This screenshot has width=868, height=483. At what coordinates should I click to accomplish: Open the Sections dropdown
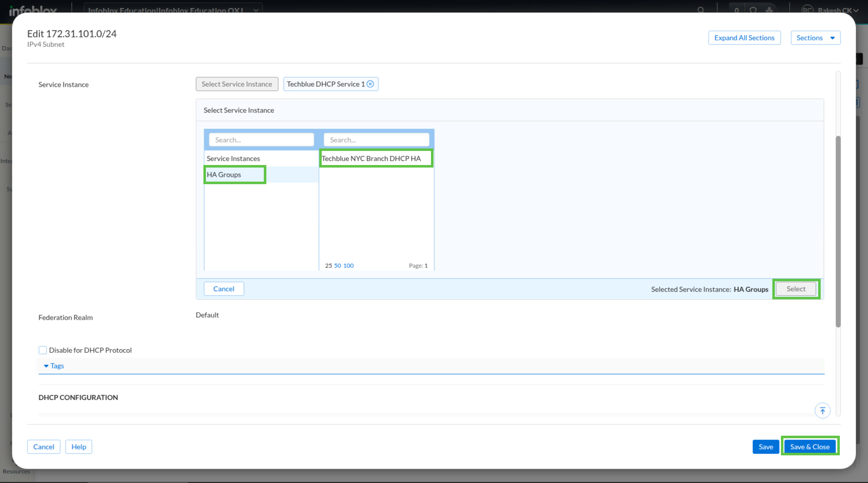click(815, 38)
